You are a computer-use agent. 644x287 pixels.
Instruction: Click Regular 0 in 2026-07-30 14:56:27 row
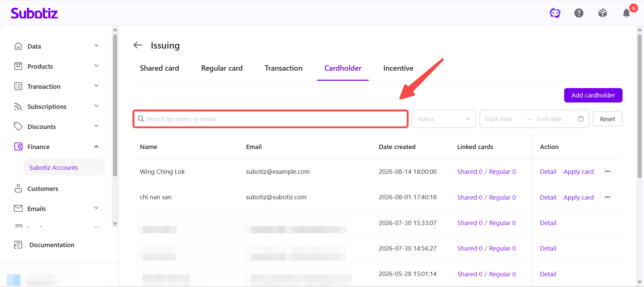[x=502, y=248]
